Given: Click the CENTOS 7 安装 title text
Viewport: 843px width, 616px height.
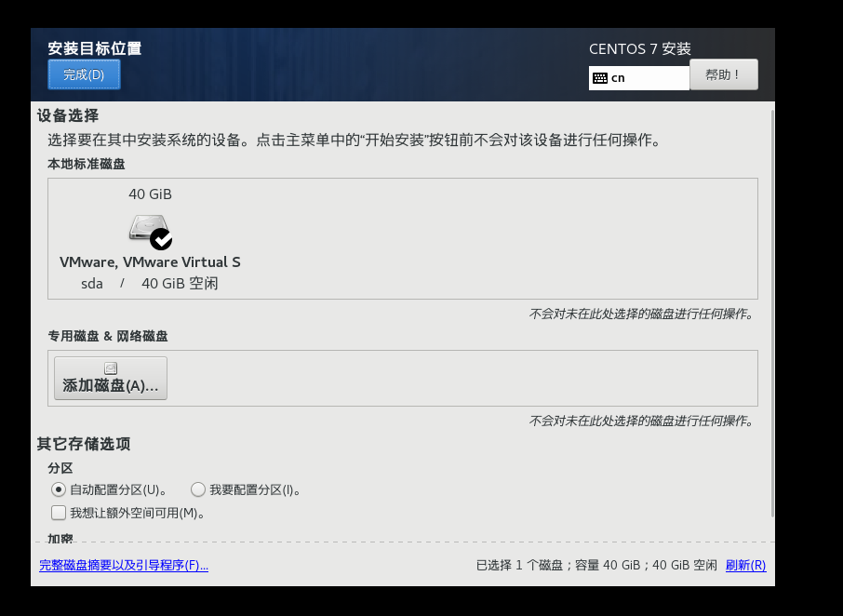Looking at the screenshot, I should [x=640, y=49].
